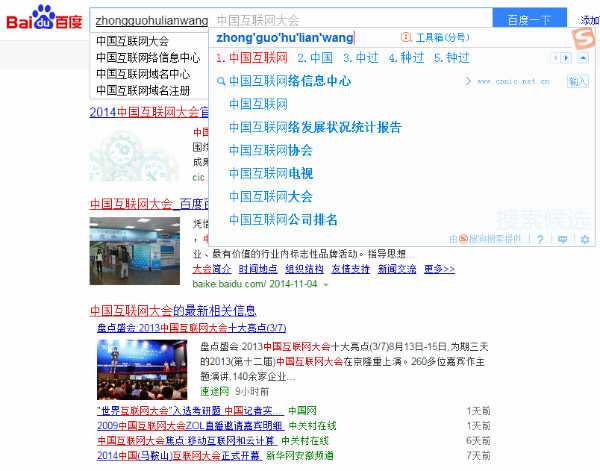Open the 大会简介 sublink
Screen dimensions: 600x471
coord(212,269)
